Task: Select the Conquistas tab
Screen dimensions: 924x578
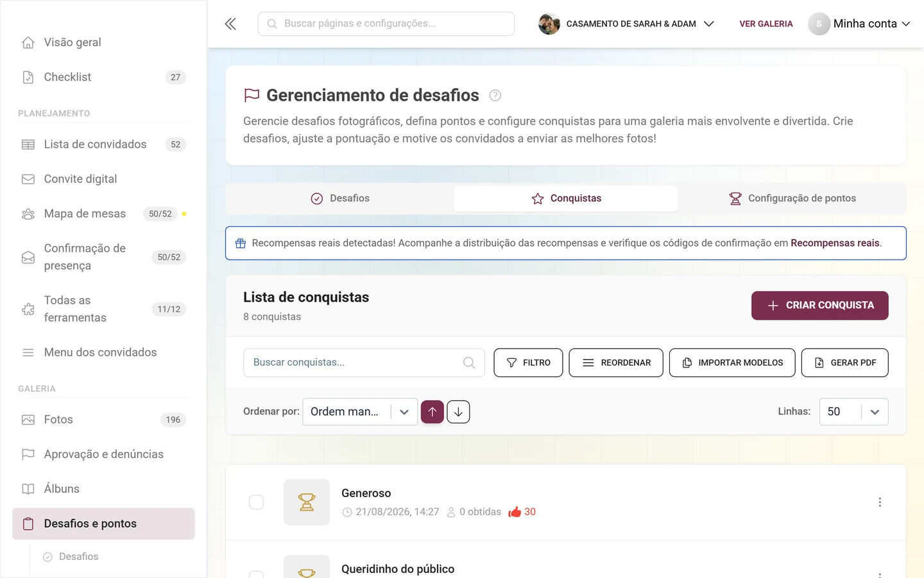Action: pos(566,198)
